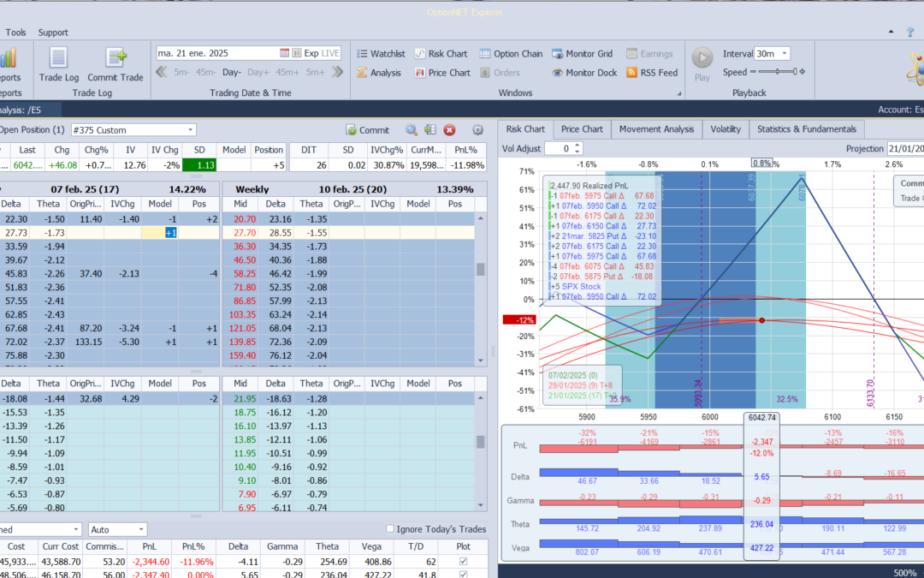Open the Risk Chart window from the ribbon
Viewport: 924px width, 578px height.
[441, 54]
